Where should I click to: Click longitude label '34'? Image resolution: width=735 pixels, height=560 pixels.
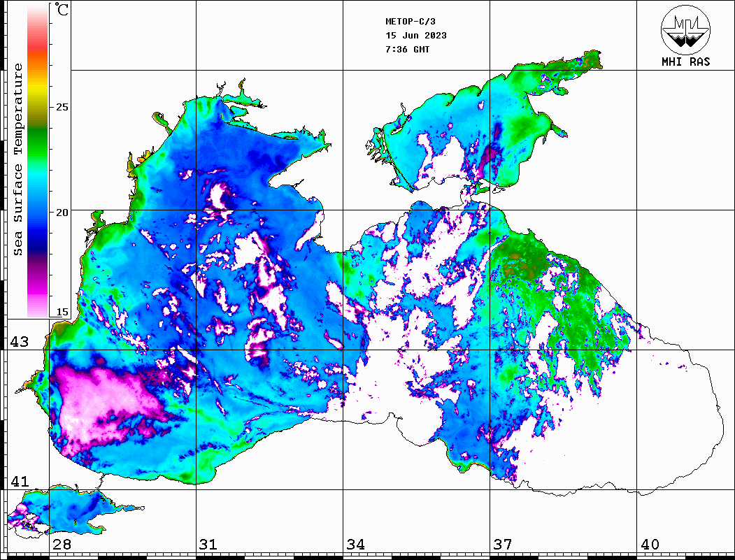tap(355, 544)
